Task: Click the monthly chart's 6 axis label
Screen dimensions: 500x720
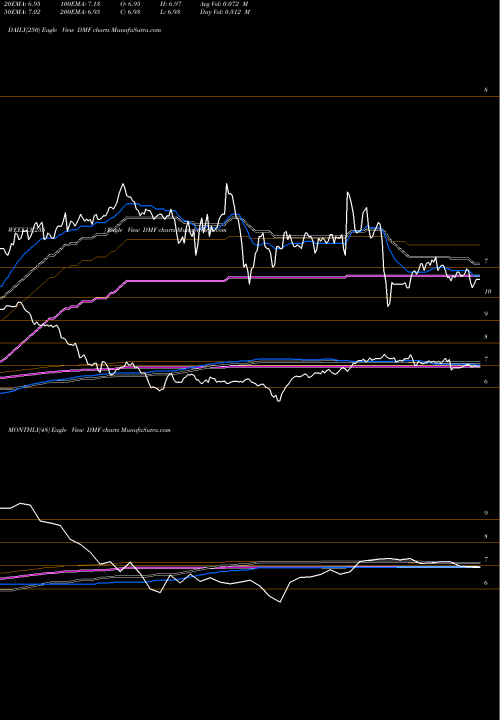Action: tap(486, 583)
